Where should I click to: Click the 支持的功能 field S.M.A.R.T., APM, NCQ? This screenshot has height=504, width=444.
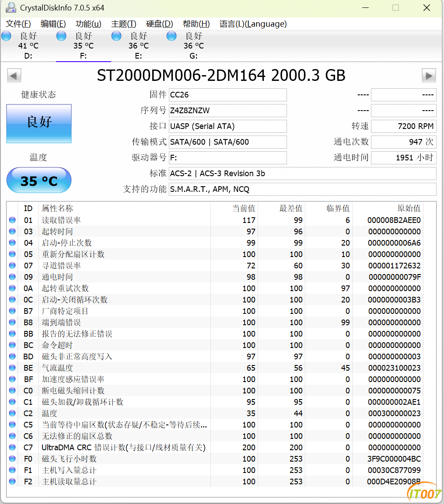302,189
